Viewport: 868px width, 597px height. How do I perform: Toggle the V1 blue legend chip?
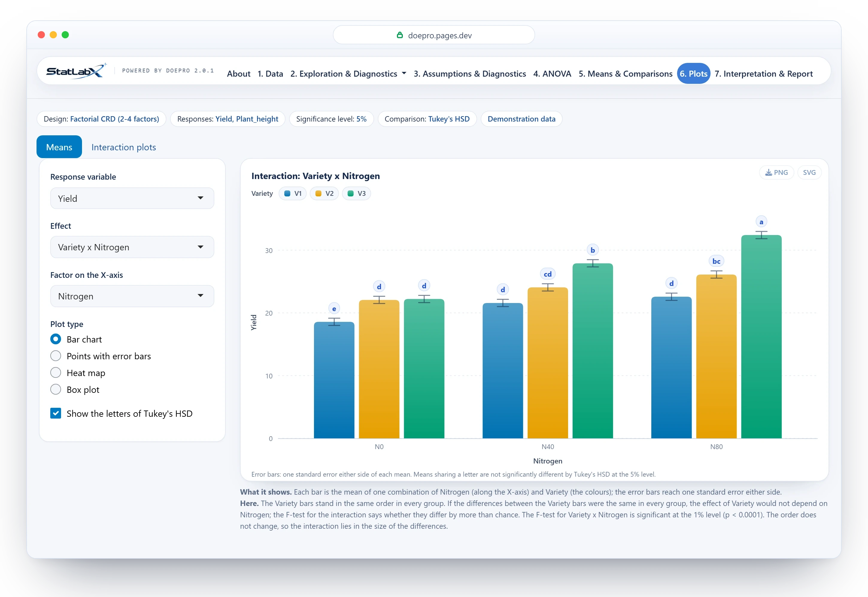[292, 193]
